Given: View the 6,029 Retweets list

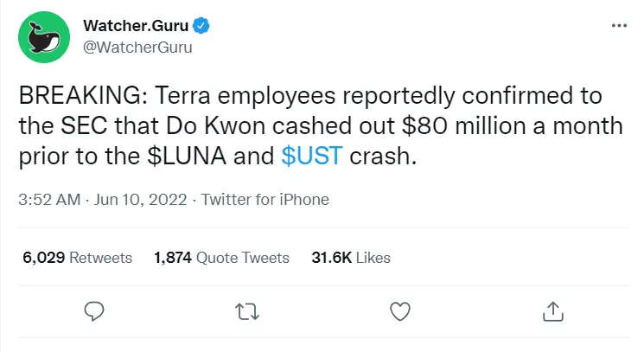Looking at the screenshot, I should click(x=77, y=258).
